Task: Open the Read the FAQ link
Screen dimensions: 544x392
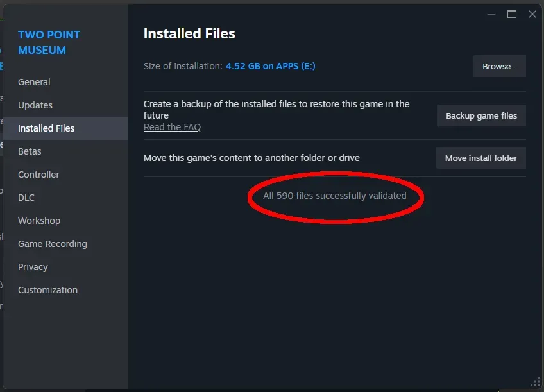Action: click(x=172, y=127)
